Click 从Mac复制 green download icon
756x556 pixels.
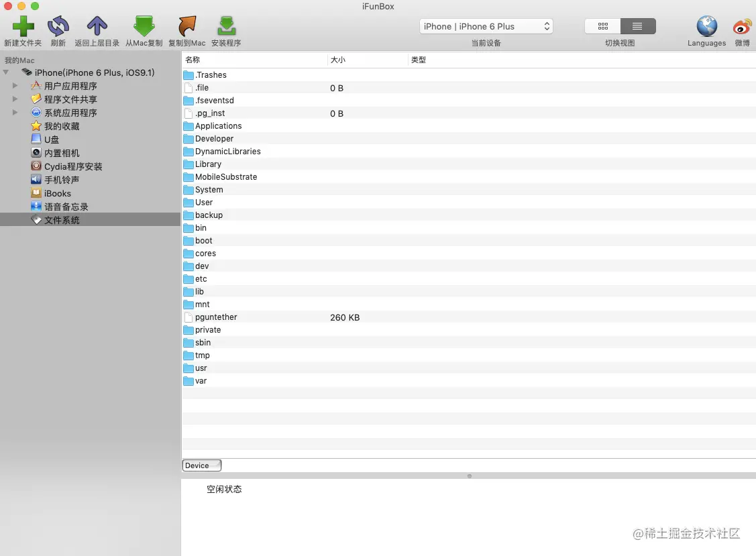[144, 26]
